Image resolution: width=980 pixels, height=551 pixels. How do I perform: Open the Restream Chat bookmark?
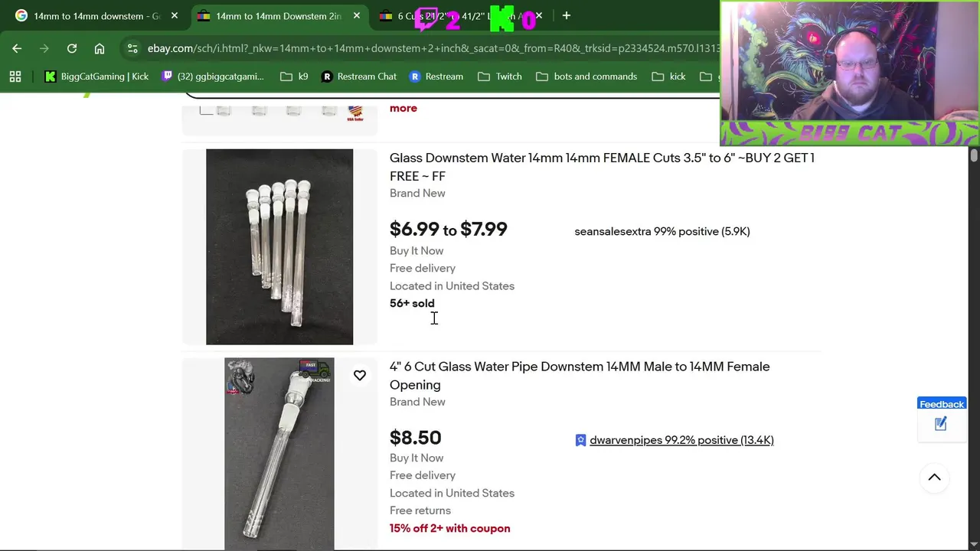358,77
